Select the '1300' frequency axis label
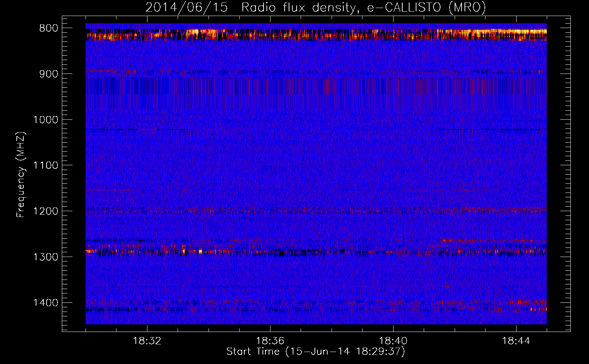Viewport: 589px width, 364px height. pos(46,257)
